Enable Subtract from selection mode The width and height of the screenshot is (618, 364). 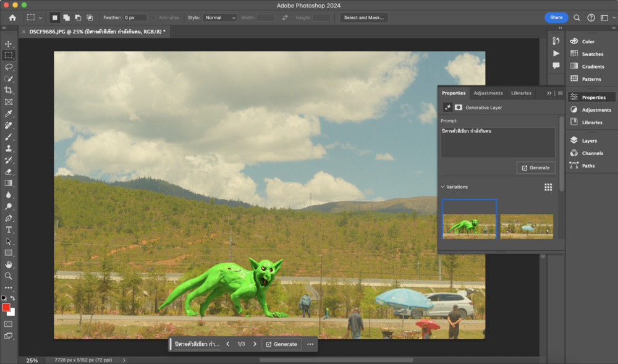(78, 18)
